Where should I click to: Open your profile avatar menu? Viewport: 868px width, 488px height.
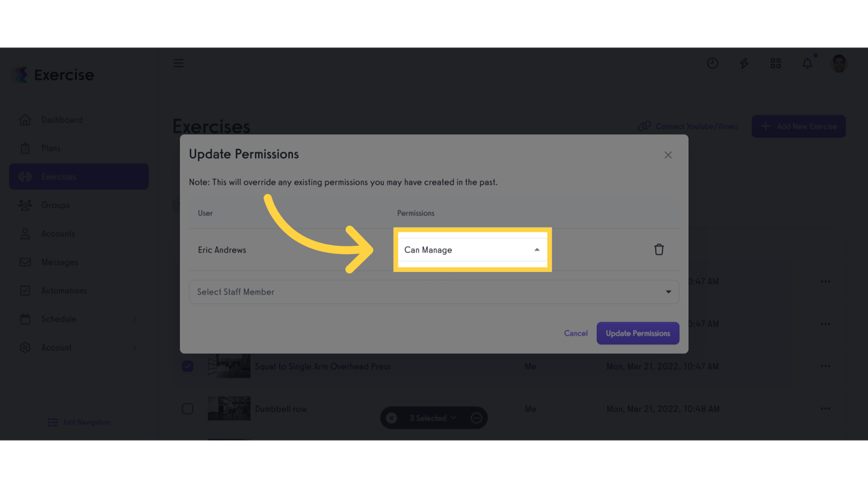839,63
